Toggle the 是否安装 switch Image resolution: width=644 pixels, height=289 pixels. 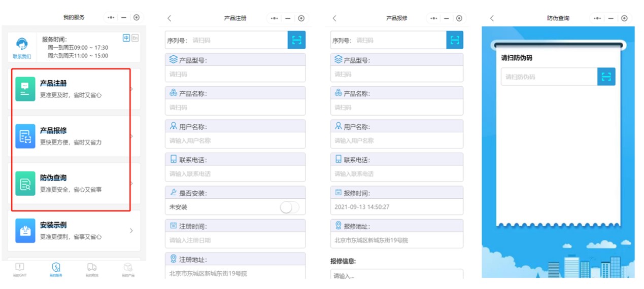coord(289,207)
